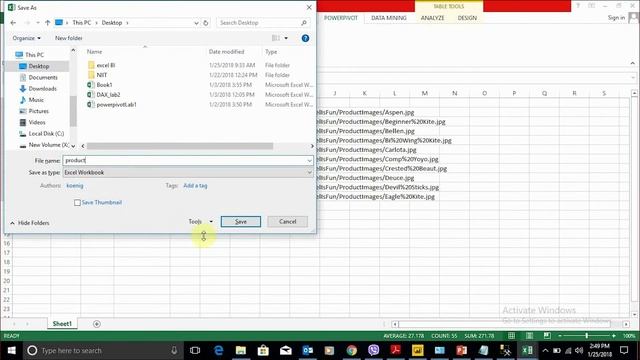Go back with the dialog's back arrow
This screenshot has height=360, width=640.
(x=13, y=23)
